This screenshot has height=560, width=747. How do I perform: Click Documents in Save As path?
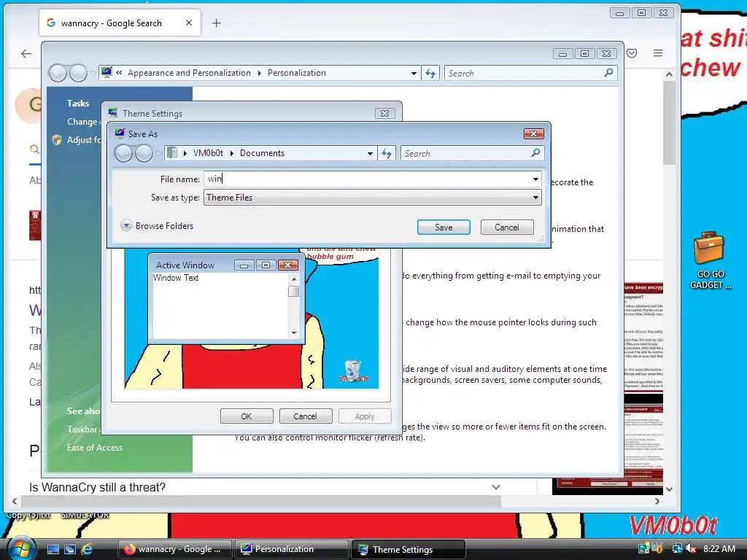tap(262, 153)
